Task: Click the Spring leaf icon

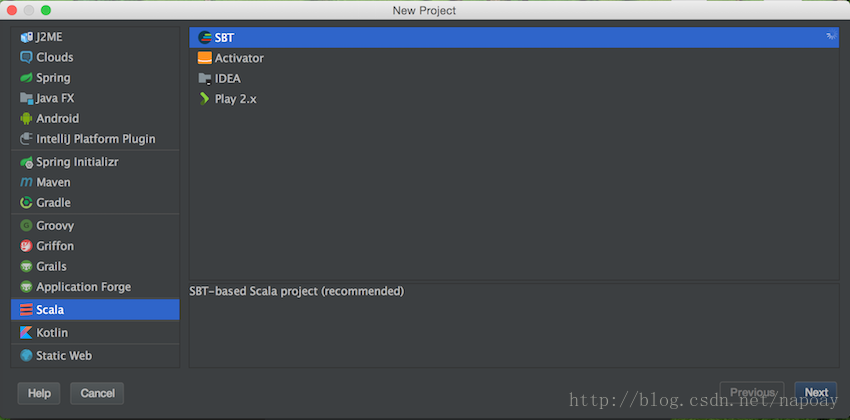Action: pos(26,77)
